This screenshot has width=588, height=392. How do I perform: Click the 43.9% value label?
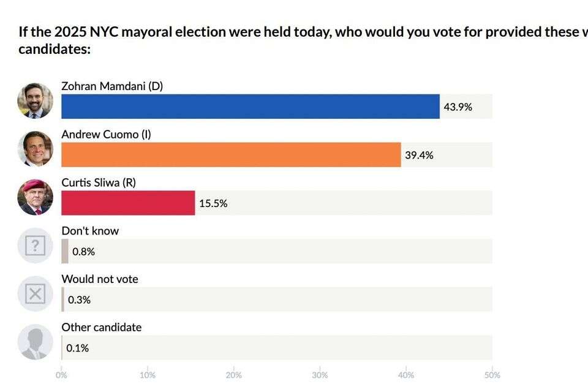(458, 107)
